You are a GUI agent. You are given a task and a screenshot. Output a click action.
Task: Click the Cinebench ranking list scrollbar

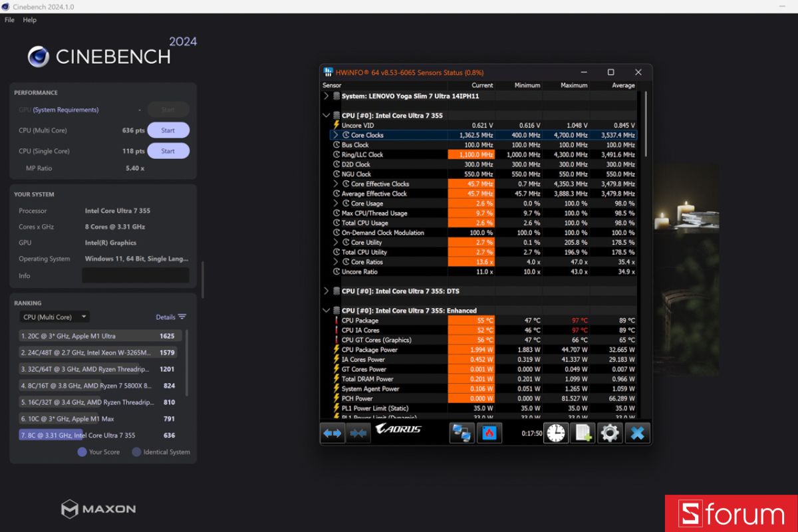(x=188, y=362)
